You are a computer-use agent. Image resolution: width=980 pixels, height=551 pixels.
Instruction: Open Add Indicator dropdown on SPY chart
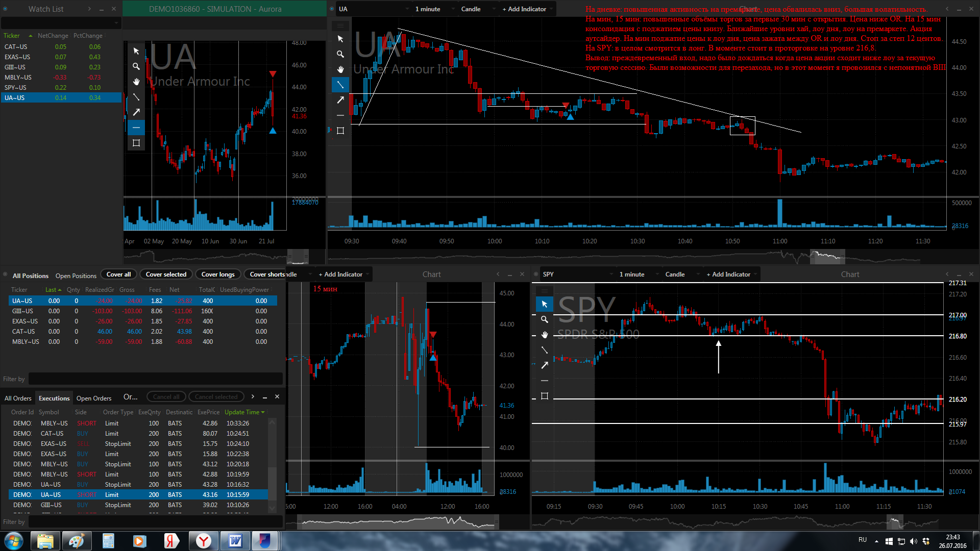[x=731, y=274]
